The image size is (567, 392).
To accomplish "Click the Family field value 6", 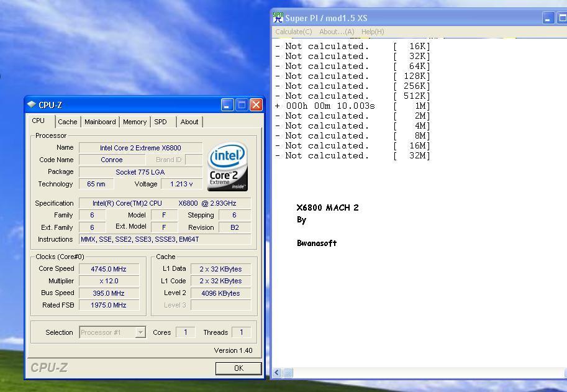I will pyautogui.click(x=92, y=215).
